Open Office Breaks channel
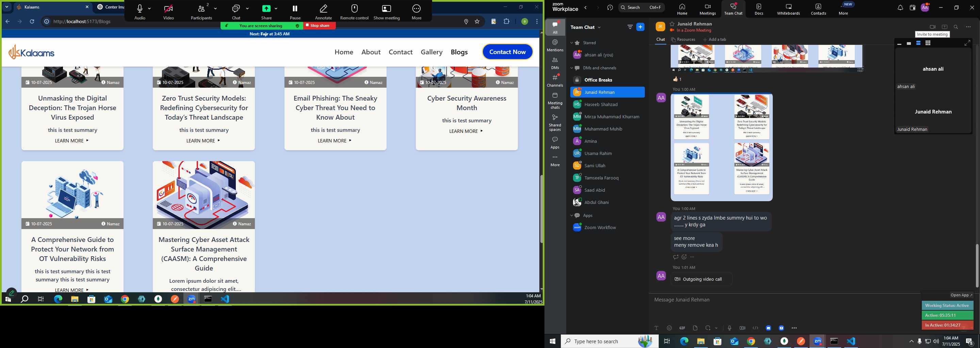The height and width of the screenshot is (348, 980). tap(607, 80)
